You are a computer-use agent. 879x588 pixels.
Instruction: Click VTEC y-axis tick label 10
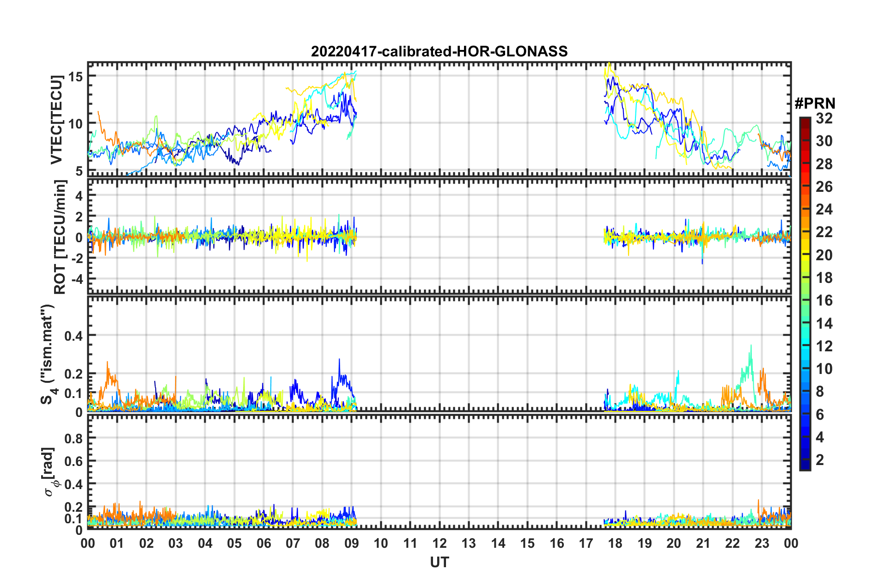[76, 124]
